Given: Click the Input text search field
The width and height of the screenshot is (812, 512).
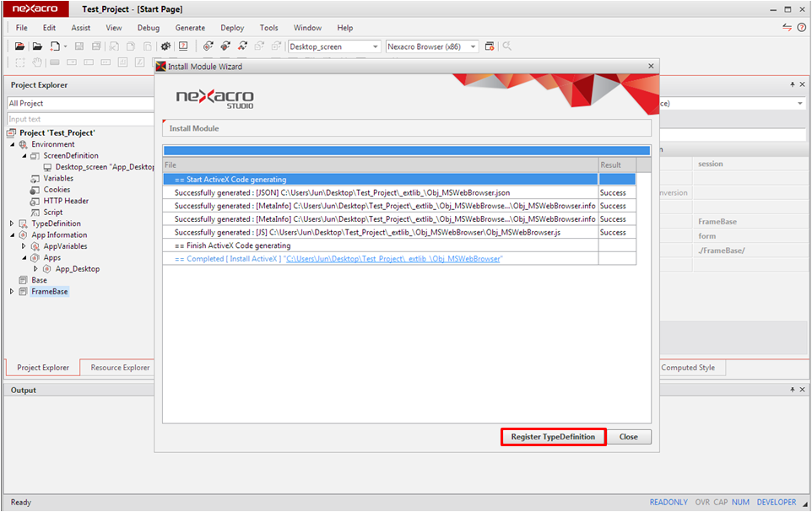Looking at the screenshot, I should [x=80, y=119].
